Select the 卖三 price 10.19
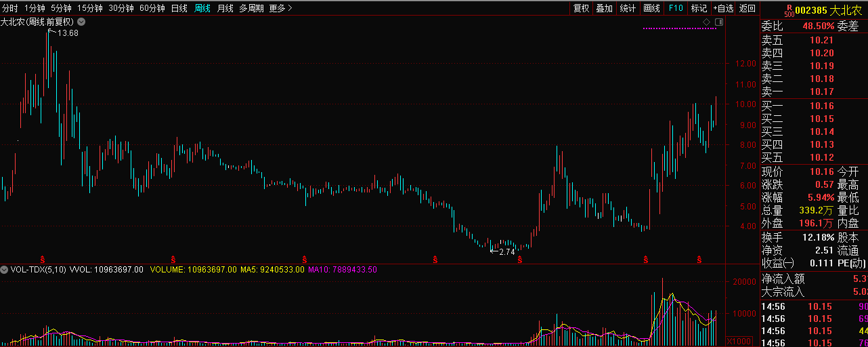This screenshot has height=347, width=868. point(821,66)
